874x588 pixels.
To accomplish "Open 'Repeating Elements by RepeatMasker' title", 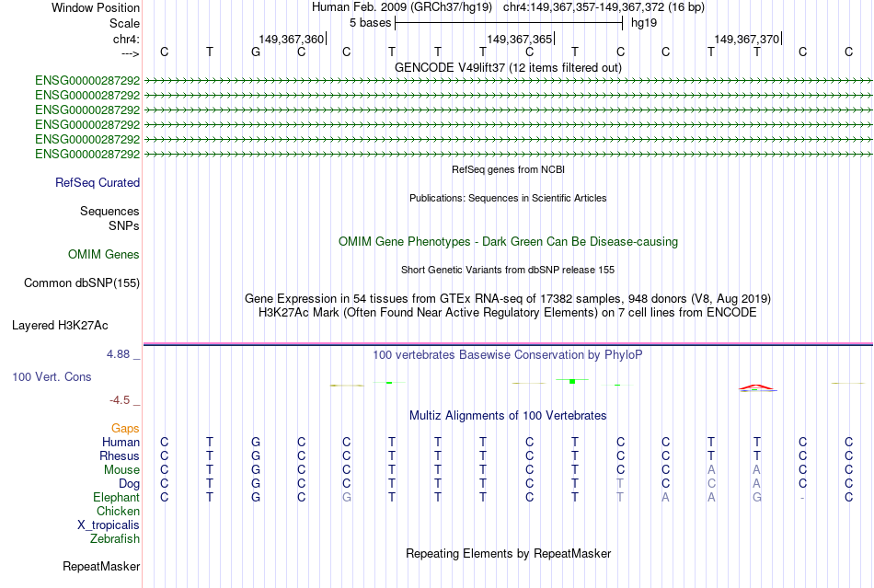I will 508,553.
